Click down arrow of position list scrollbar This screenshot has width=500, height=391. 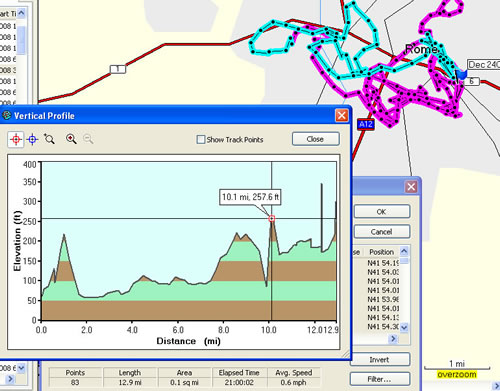404,327
